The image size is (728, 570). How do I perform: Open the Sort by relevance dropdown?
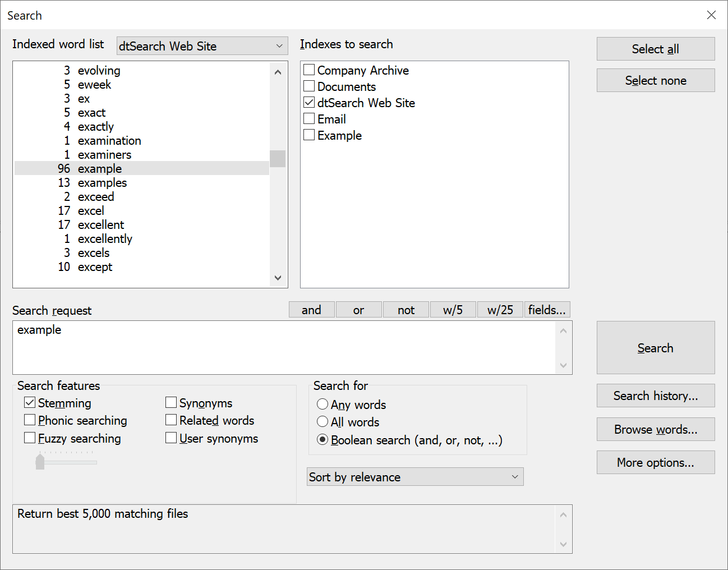415,477
